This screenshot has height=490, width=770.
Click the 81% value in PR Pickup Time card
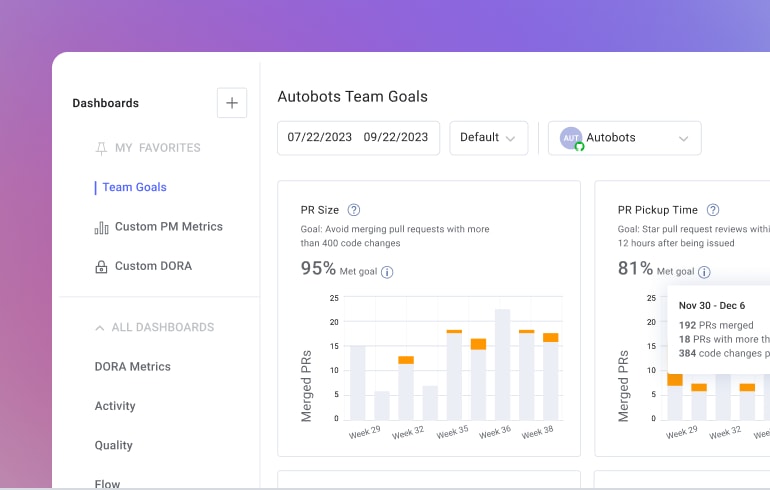click(635, 268)
